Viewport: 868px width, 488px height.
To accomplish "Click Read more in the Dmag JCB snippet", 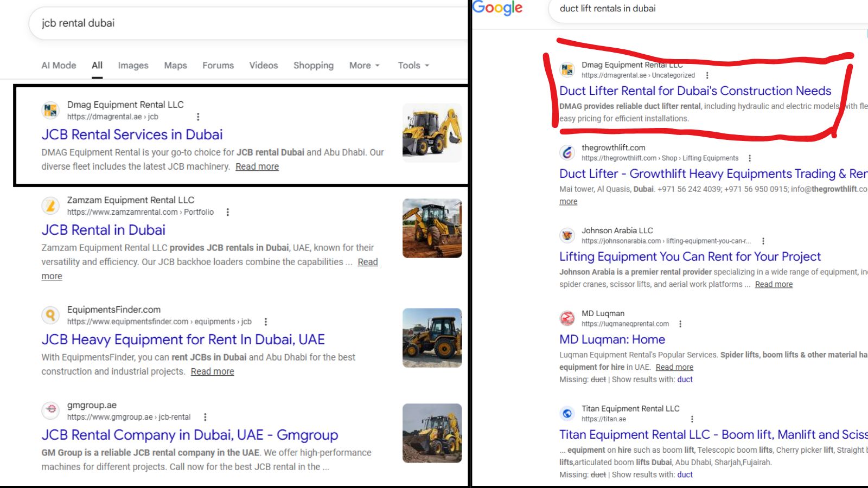I will tap(257, 166).
